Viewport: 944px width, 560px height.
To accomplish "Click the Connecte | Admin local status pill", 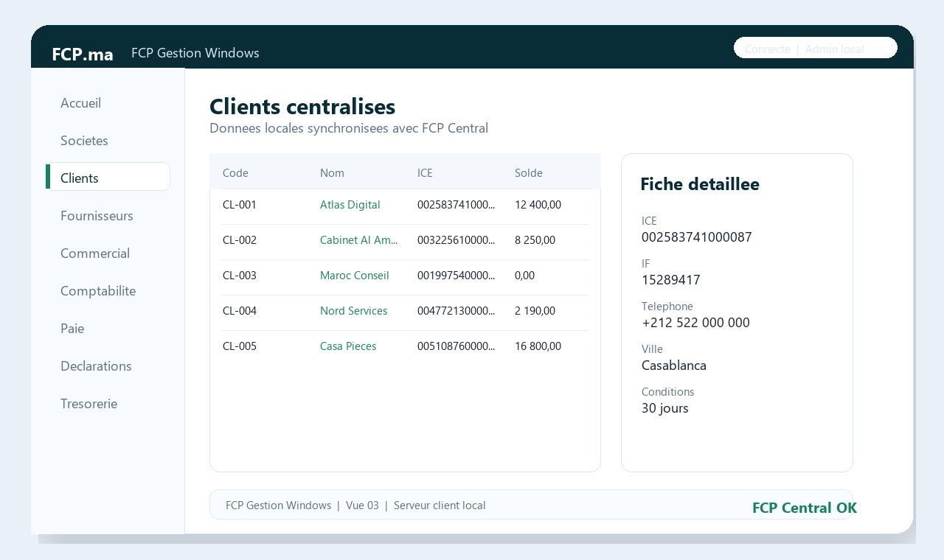I will 816,48.
